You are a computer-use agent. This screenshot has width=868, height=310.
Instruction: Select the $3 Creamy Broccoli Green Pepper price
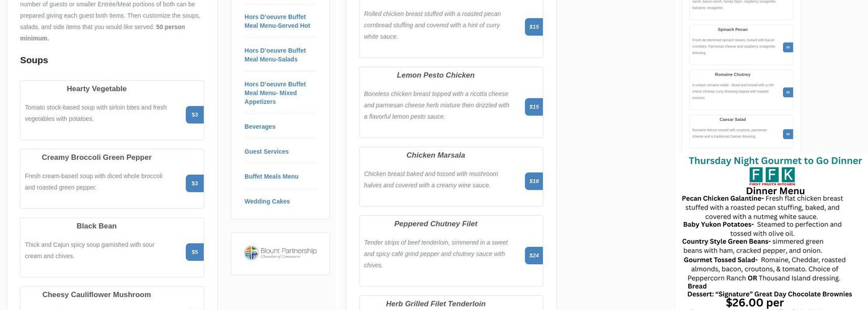pyautogui.click(x=195, y=184)
